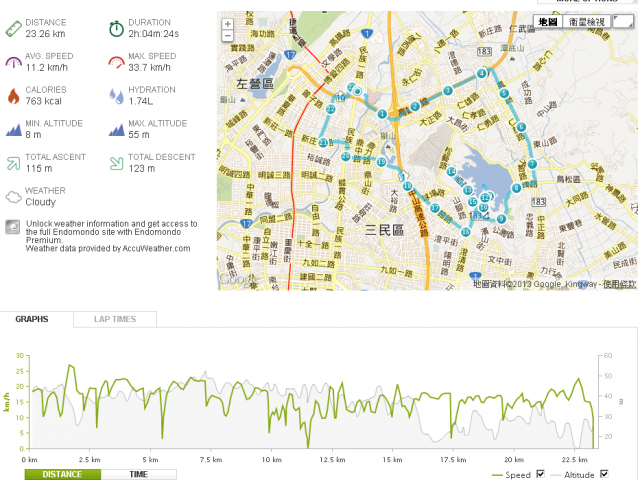This screenshot has height=480, width=640.
Task: Toggle map fullscreen view button
Action: (622, 22)
